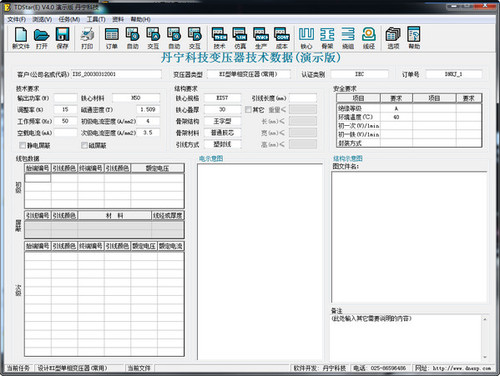Open the 认证类别 IEC box
The height and width of the screenshot is (376, 500).
359,74
